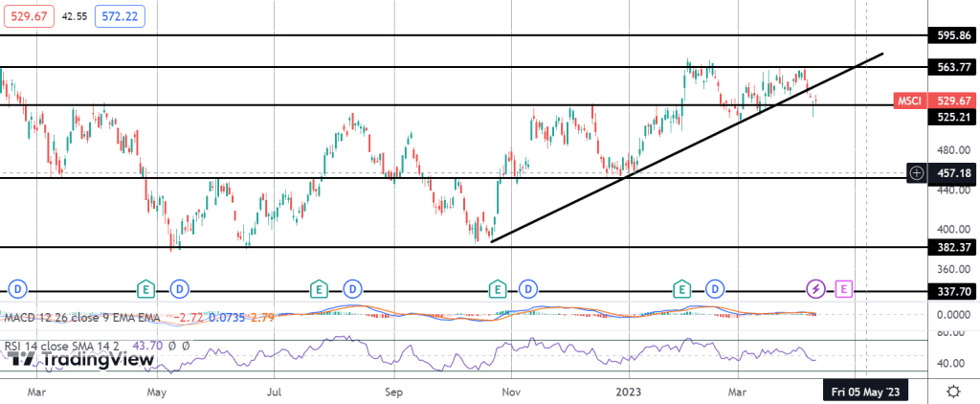Select the 382.37 support line price label

953,247
